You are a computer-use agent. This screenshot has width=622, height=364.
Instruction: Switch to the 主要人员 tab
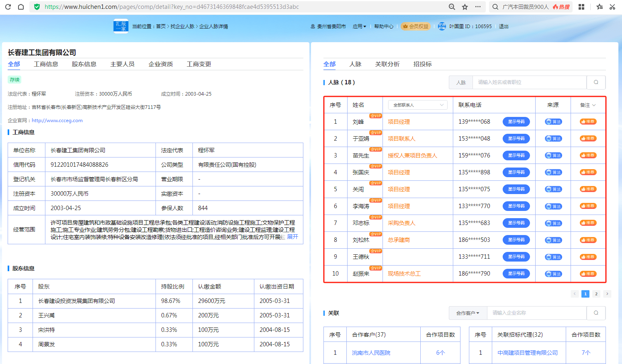coord(122,64)
